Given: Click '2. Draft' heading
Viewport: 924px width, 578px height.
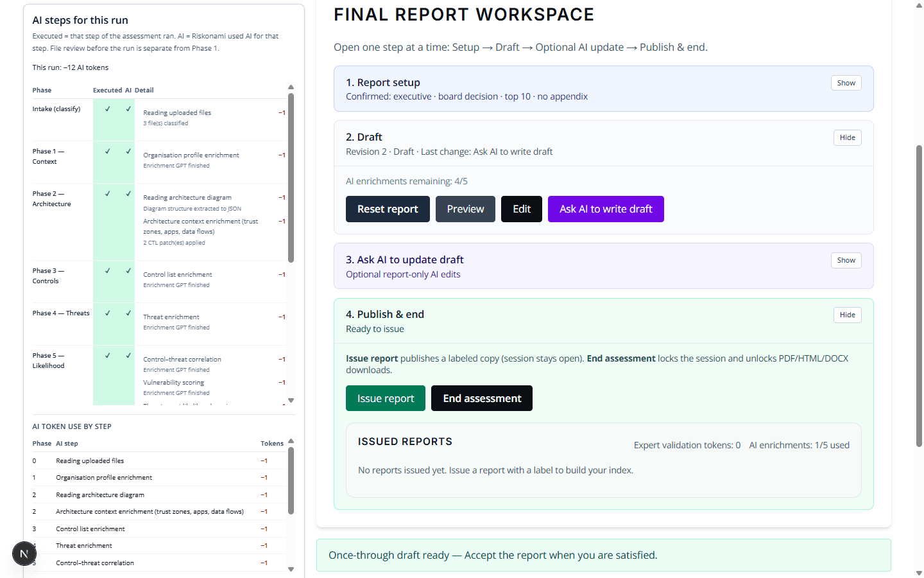Looking at the screenshot, I should [364, 137].
